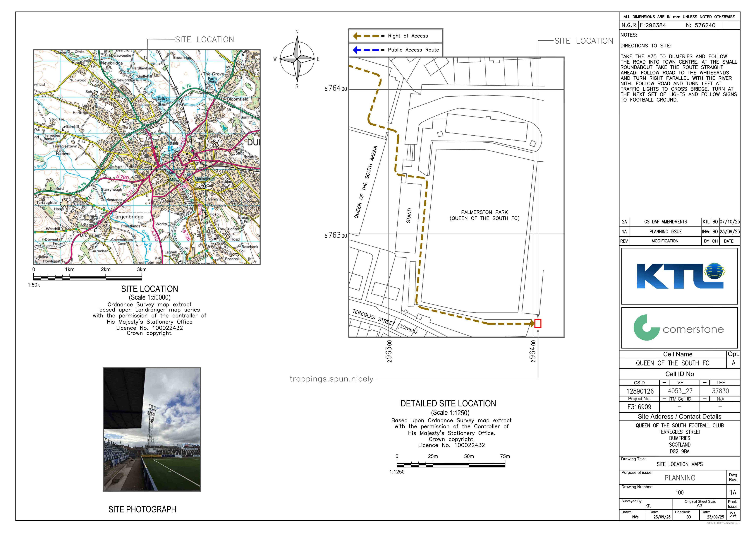This screenshot has height=535, width=756.
Task: Click the 'ALL DIMENSIONS ARE IN mm' header note
Action: (679, 16)
